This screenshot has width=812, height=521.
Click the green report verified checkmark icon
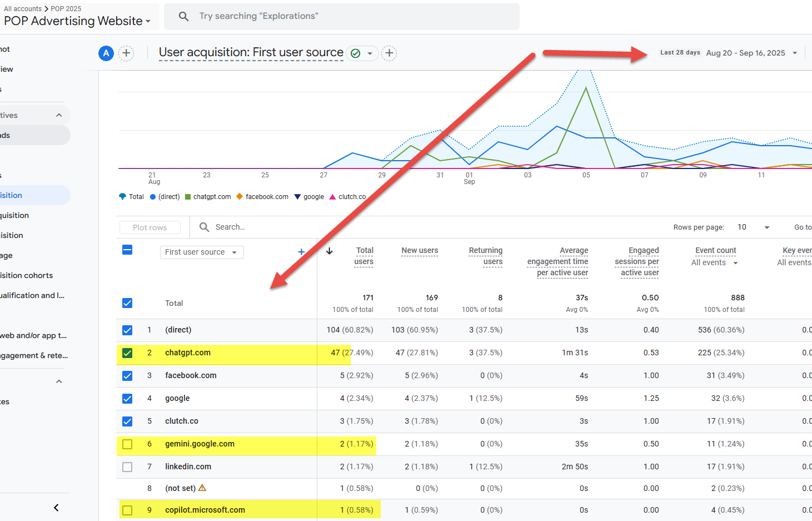[x=356, y=53]
